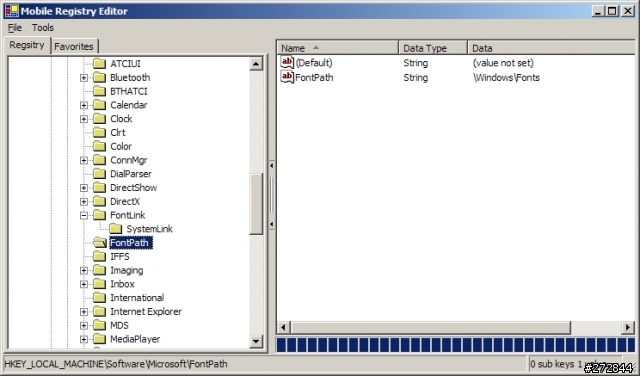Expand the Imaging tree node
This screenshot has width=640, height=376.
pyautogui.click(x=84, y=270)
